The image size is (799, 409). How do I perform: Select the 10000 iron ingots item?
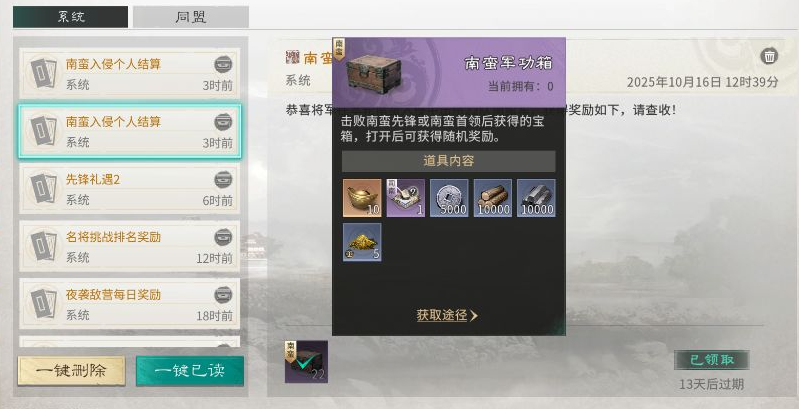click(x=537, y=198)
